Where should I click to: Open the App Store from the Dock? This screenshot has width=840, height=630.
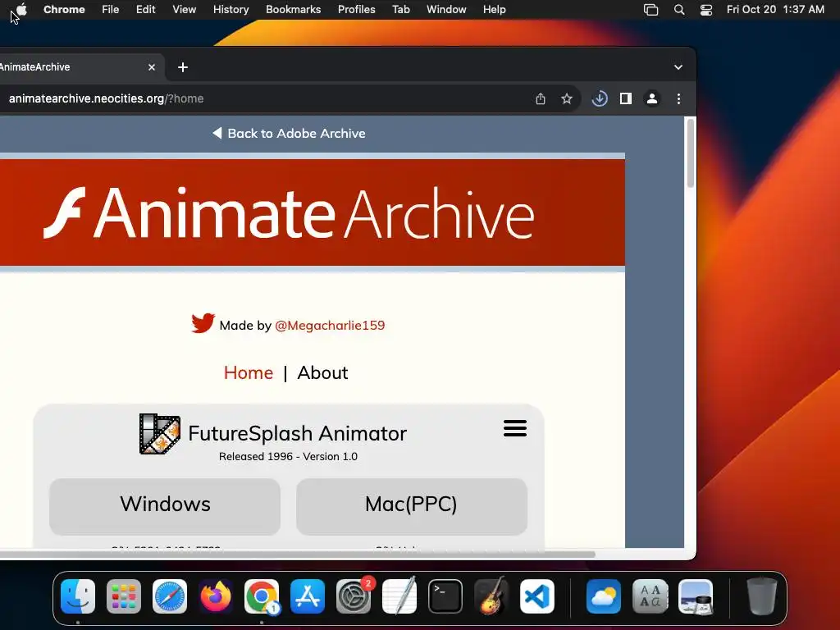[308, 596]
